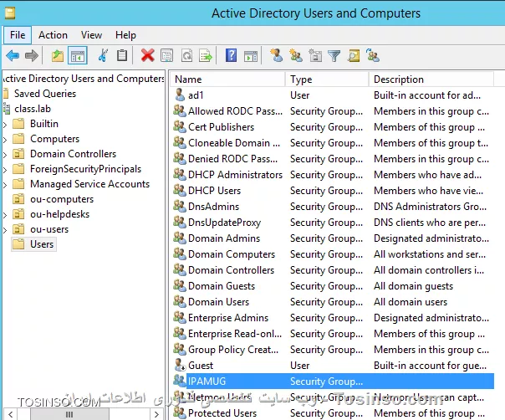The height and width of the screenshot is (420, 505).
Task: Open the Action menu
Action: point(53,35)
